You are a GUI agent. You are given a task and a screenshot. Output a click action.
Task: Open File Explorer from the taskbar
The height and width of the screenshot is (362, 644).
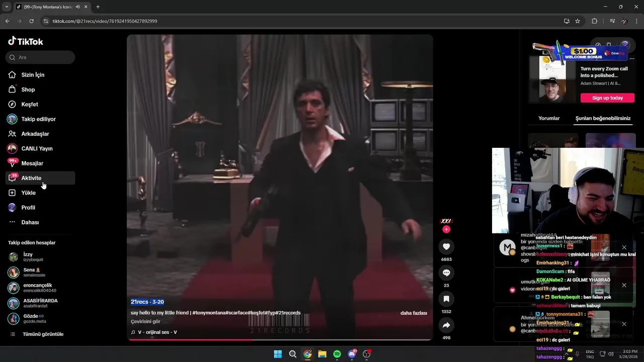[x=322, y=354]
